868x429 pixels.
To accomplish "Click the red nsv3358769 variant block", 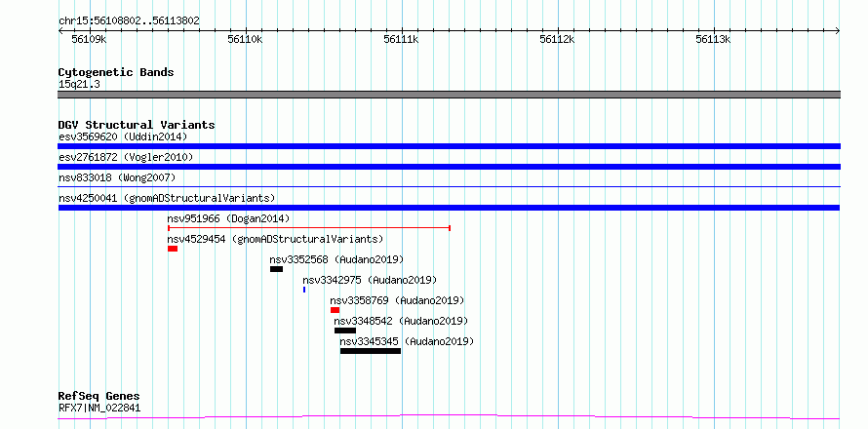I will [335, 310].
